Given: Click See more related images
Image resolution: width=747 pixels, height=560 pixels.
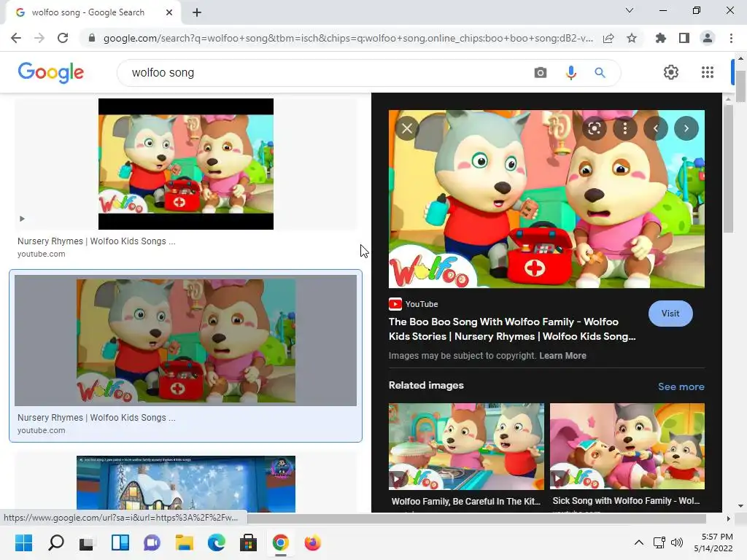Looking at the screenshot, I should [x=681, y=386].
